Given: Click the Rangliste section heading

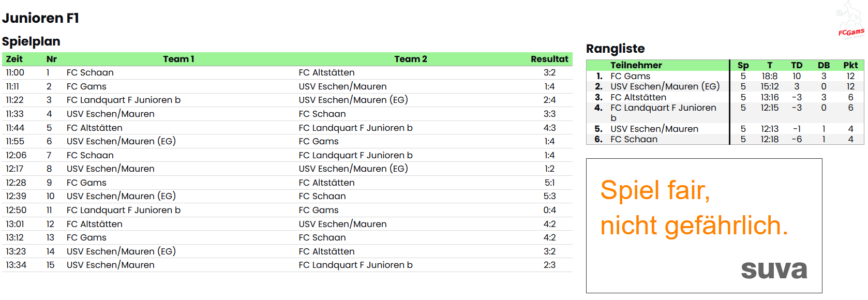Looking at the screenshot, I should (x=615, y=49).
